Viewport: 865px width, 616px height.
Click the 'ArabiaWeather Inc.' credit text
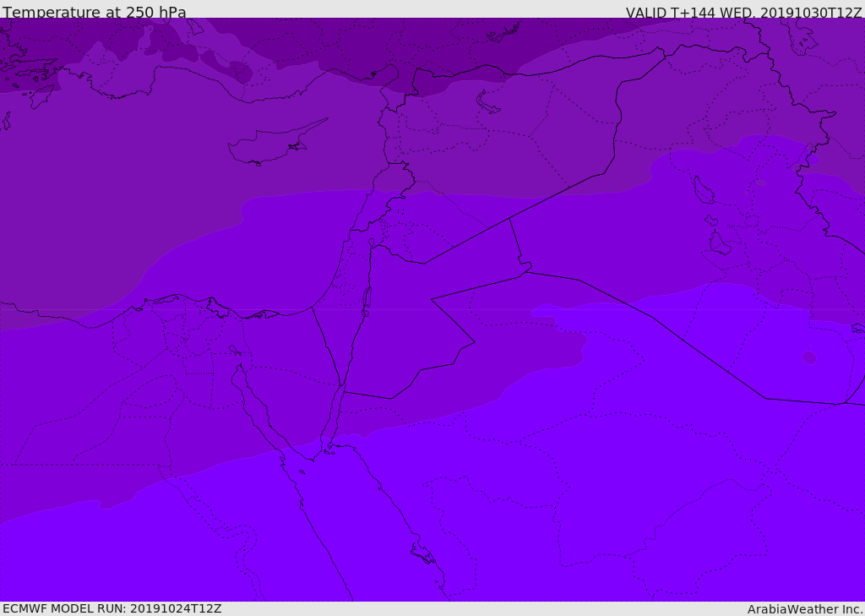tap(804, 609)
